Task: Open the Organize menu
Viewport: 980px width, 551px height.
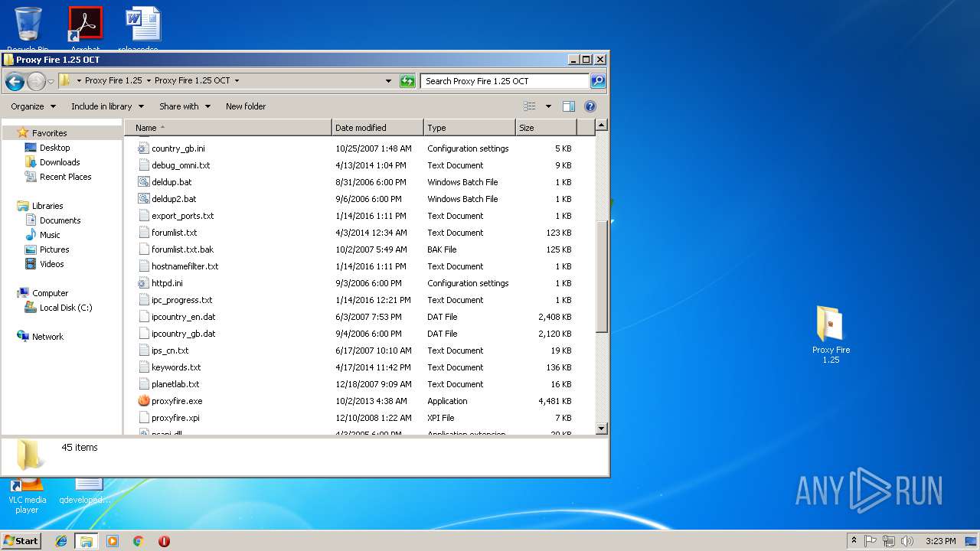Action: click(x=33, y=106)
